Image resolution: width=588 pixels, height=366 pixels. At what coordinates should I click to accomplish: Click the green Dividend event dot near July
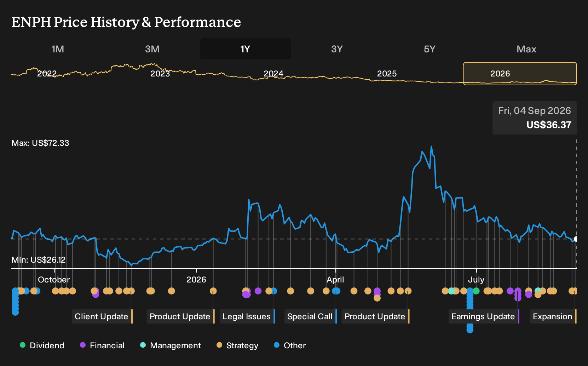[476, 291]
